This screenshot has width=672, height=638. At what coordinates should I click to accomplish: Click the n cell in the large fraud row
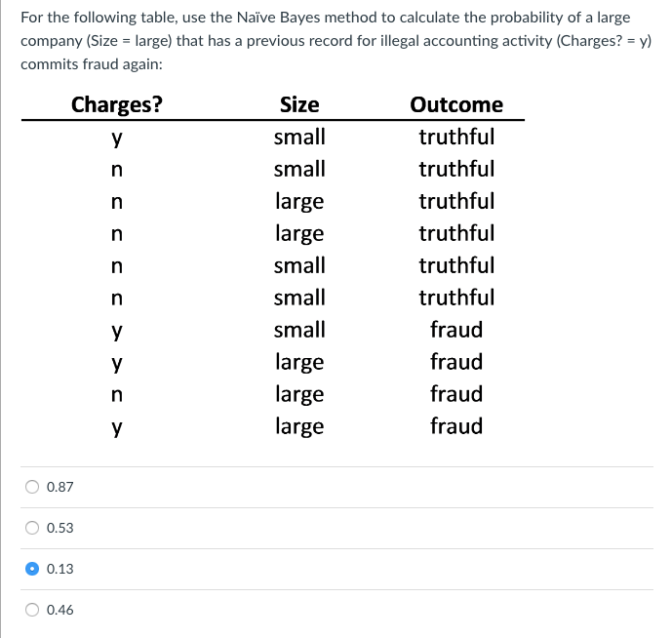point(117,394)
